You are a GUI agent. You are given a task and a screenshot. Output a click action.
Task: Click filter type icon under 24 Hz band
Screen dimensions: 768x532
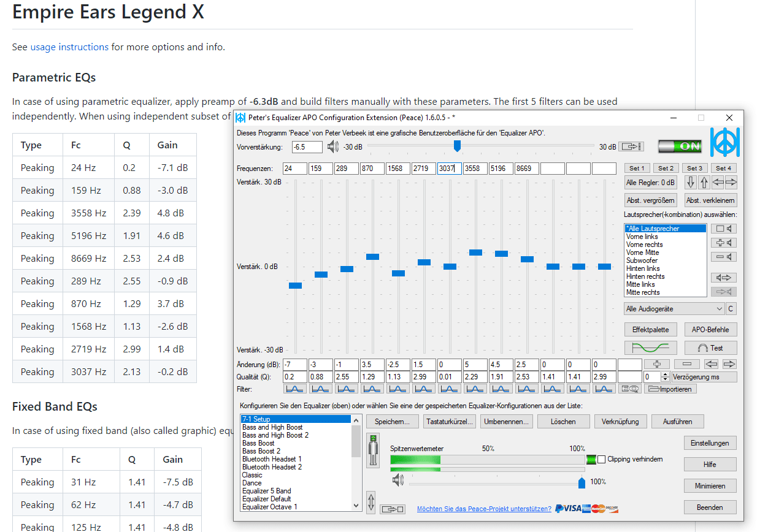click(295, 389)
